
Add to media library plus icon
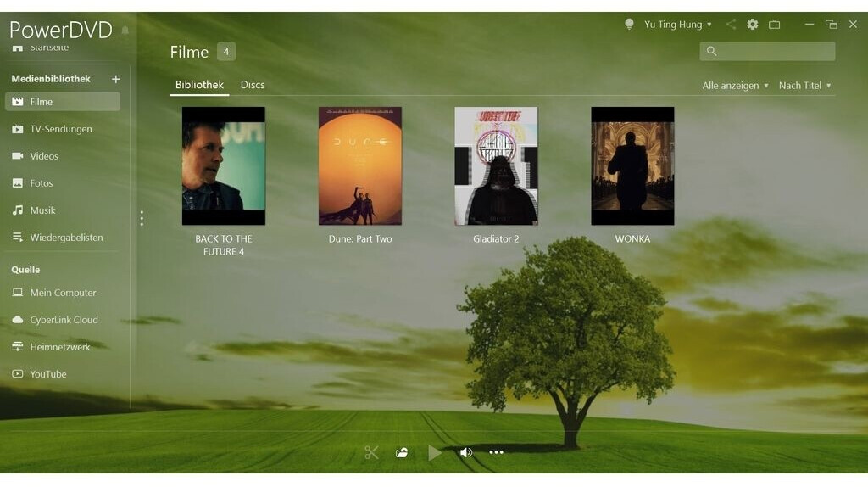click(x=116, y=79)
